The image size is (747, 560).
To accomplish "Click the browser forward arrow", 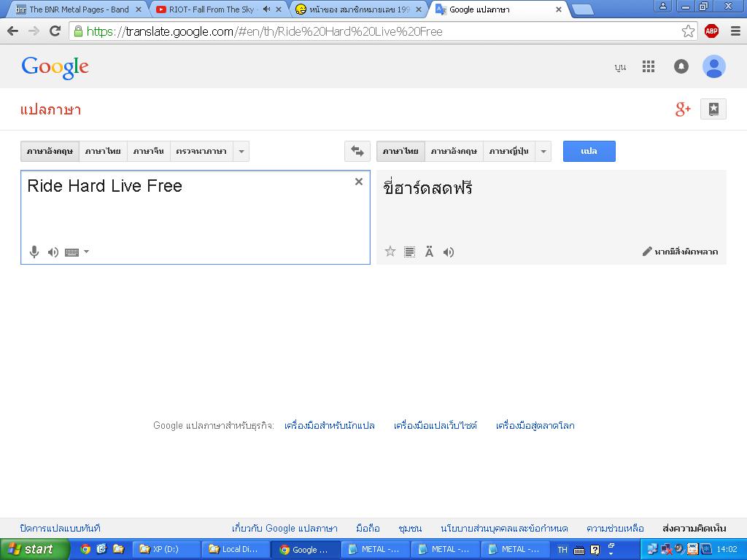I will point(34,31).
